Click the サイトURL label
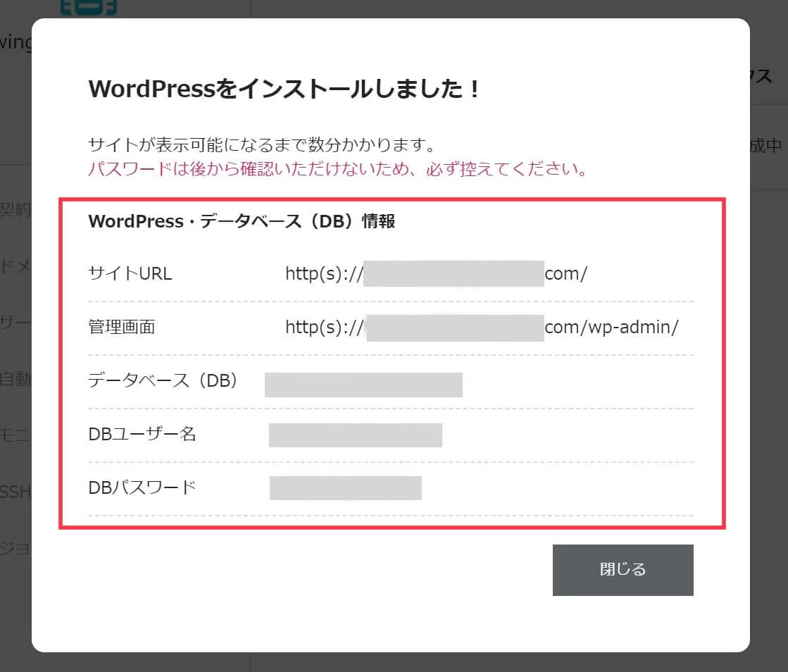Screen dimensions: 788x672 click(x=130, y=273)
